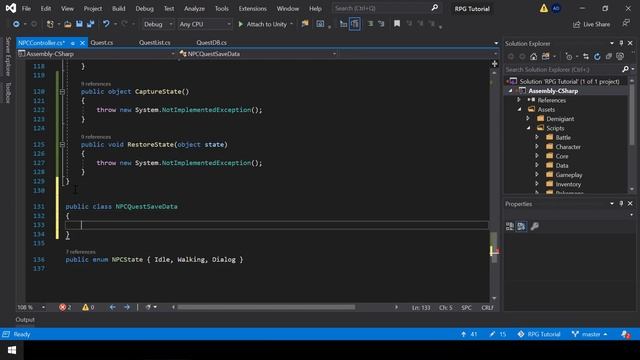The width and height of the screenshot is (640, 360).
Task: Click the pending changes pencil count 15
Action: pos(498,334)
